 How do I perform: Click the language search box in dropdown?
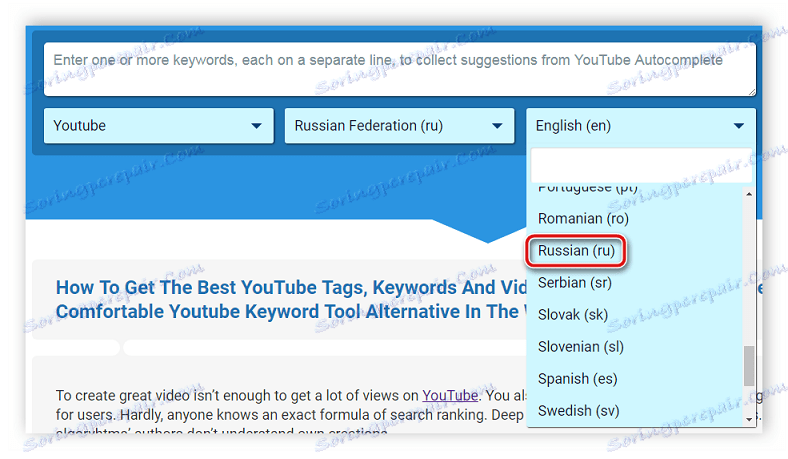[641, 165]
